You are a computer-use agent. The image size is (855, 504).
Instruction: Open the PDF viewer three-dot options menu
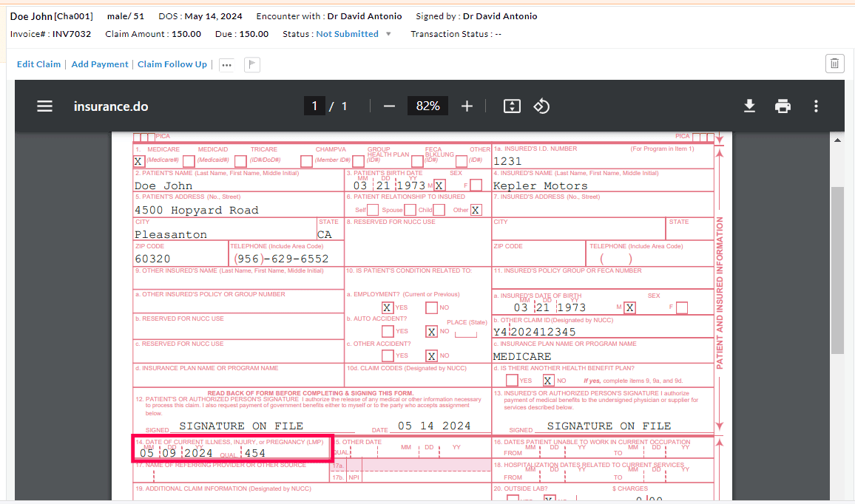click(x=816, y=106)
